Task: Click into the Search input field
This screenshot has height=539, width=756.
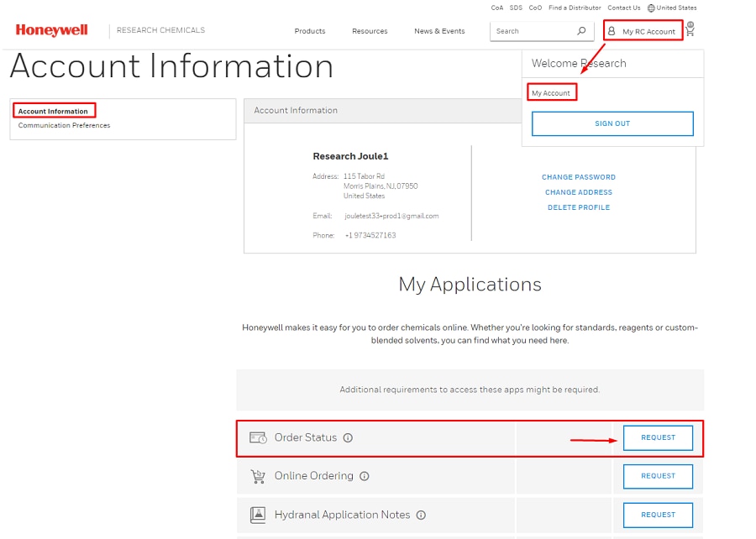Action: pyautogui.click(x=531, y=31)
